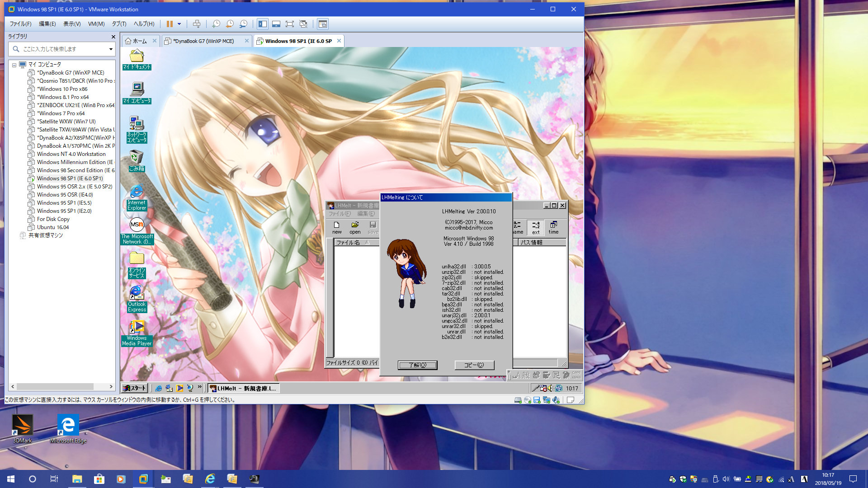Click the コピー(C) button in LHMelting dialog
Image resolution: width=868 pixels, height=488 pixels.
point(474,365)
